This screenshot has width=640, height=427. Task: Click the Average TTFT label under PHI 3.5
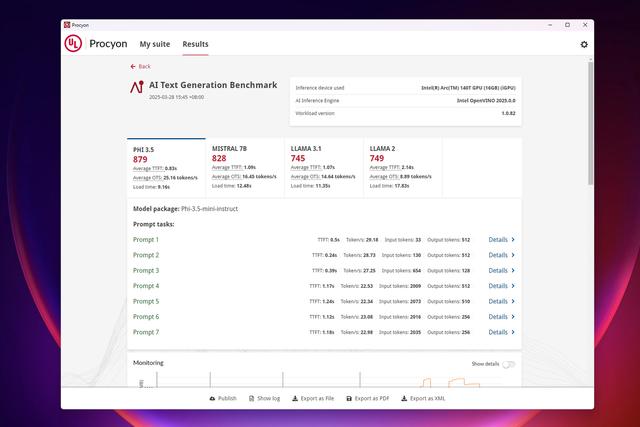click(148, 169)
